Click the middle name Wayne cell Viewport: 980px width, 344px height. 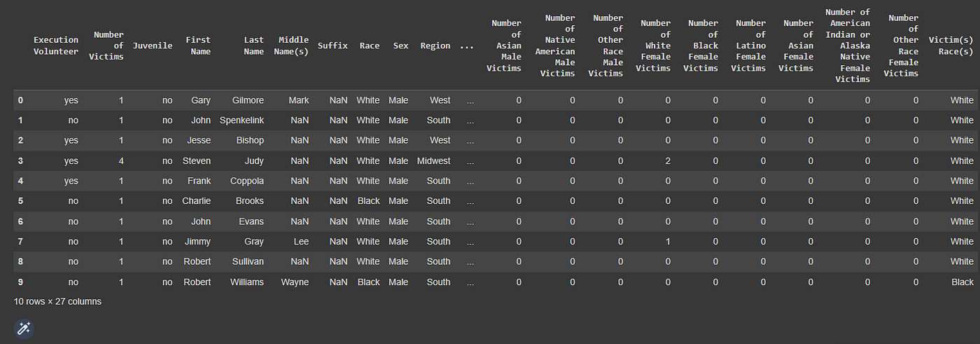pos(295,282)
